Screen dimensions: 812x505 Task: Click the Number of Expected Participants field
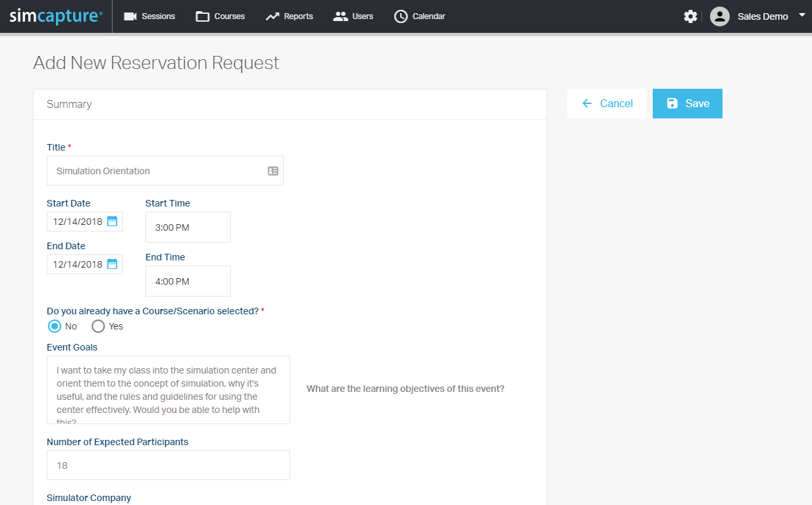168,466
